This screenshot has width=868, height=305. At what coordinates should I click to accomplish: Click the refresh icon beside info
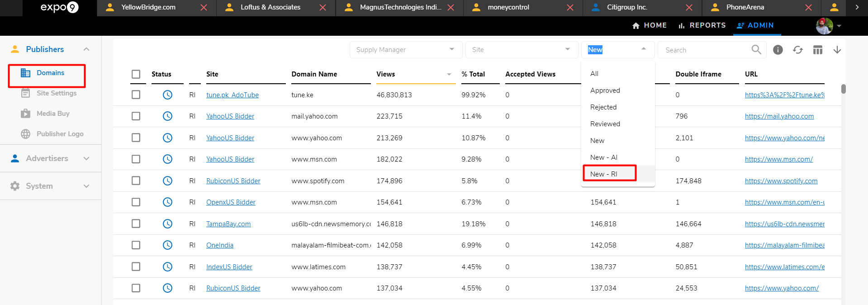click(798, 50)
